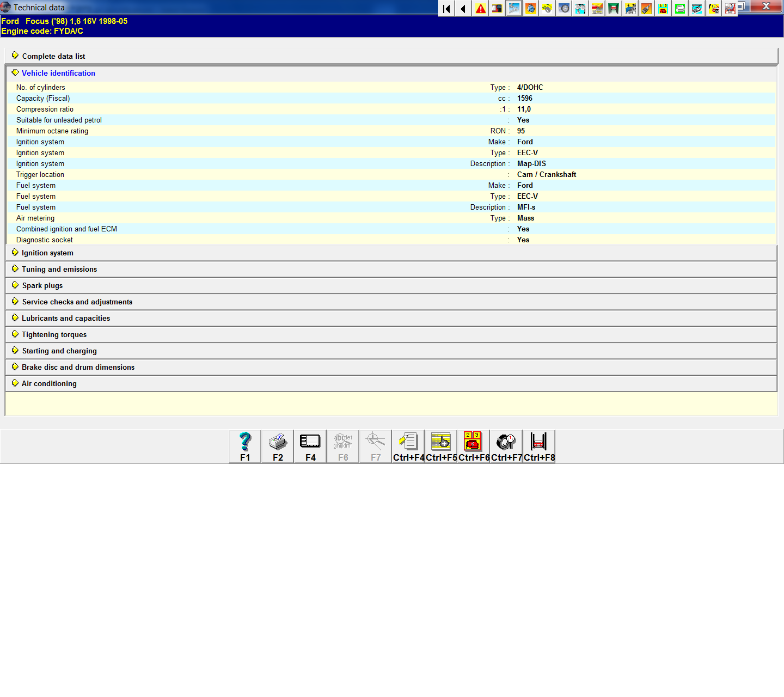
Task: Expand the Spark plugs section
Action: point(391,285)
